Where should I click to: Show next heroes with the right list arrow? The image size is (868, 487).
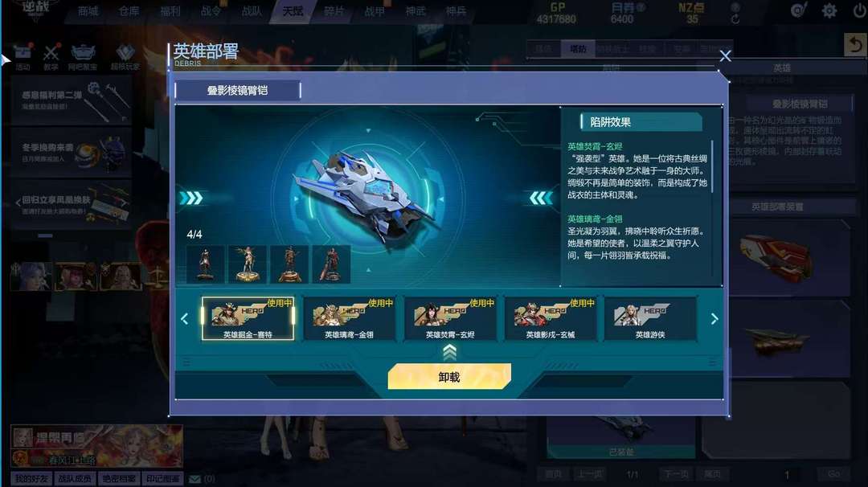(714, 319)
